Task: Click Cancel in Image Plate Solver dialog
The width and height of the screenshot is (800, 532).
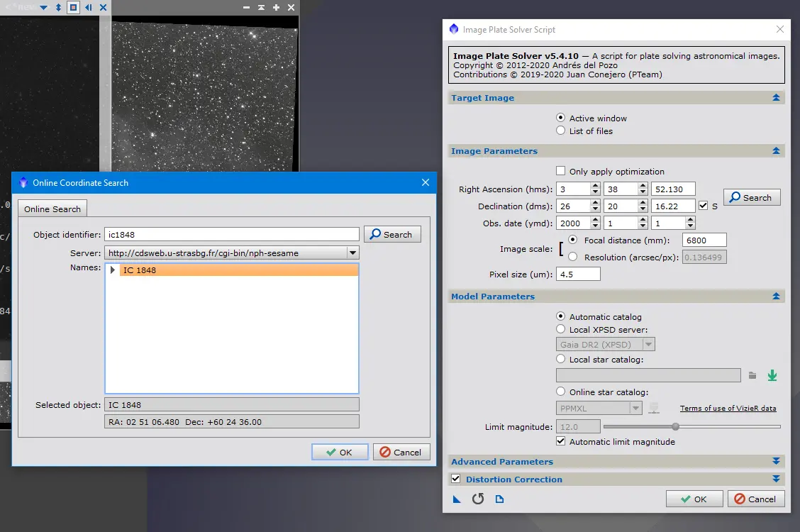Action: [756, 499]
